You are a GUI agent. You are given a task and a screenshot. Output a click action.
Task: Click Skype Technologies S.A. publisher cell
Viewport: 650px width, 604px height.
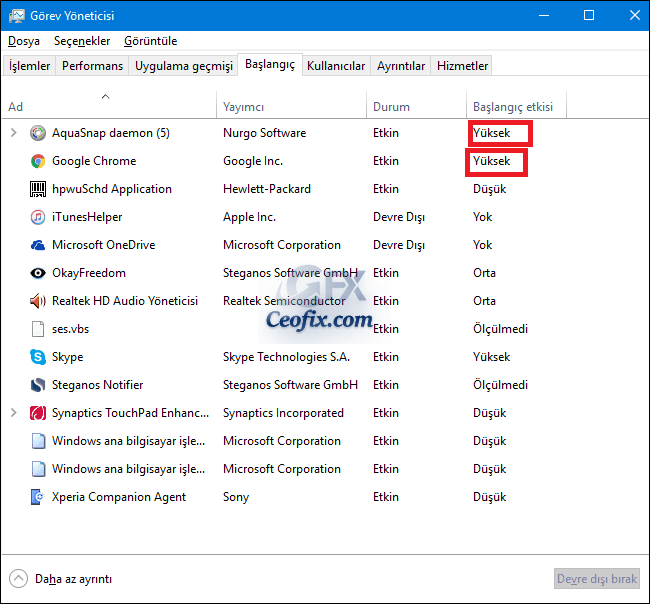[x=286, y=357]
